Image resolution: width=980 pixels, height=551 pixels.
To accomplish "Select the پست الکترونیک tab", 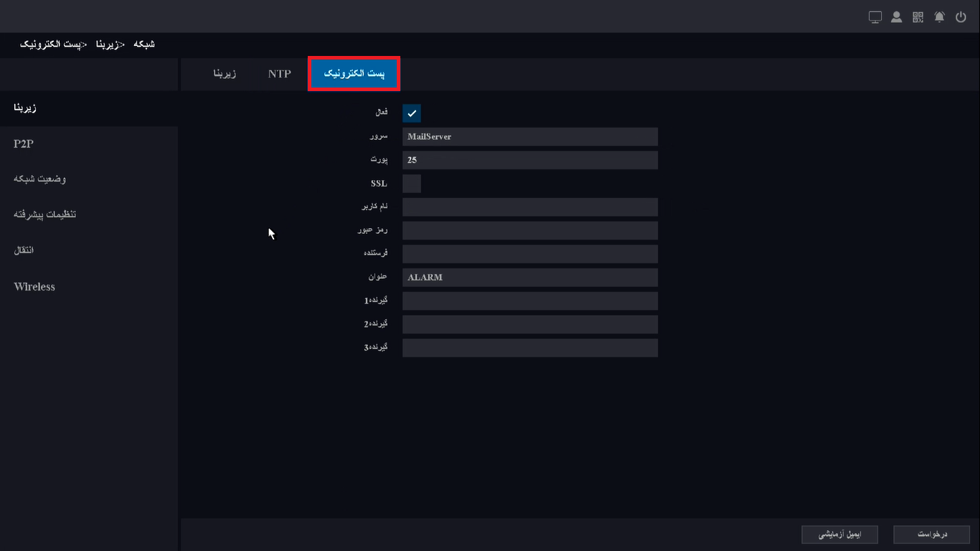I will 354,74.
